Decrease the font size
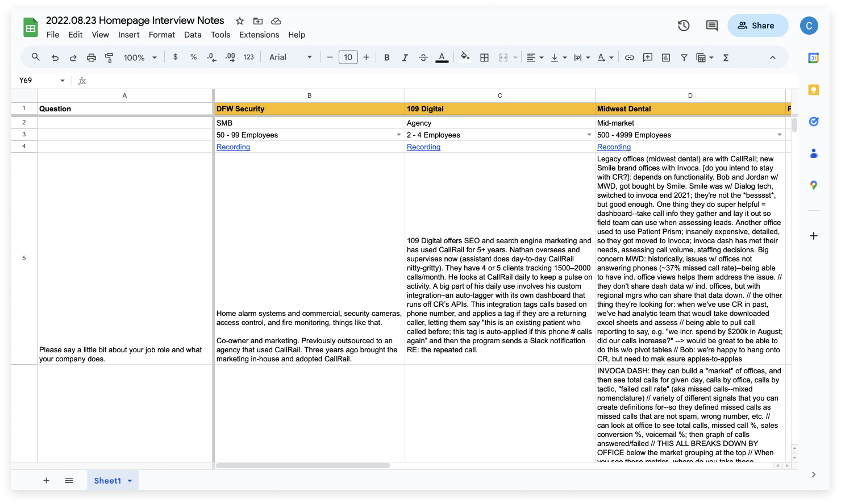The width and height of the screenshot is (841, 504). 330,57
